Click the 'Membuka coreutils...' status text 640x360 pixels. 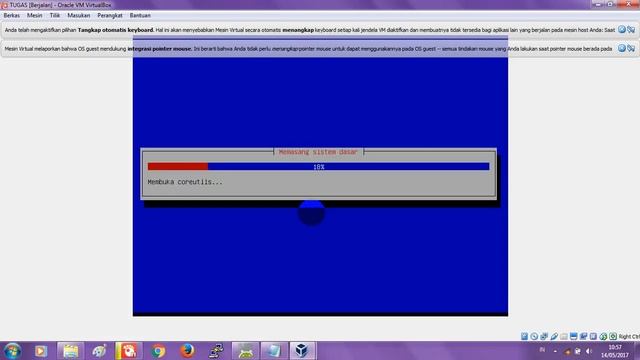pos(185,182)
